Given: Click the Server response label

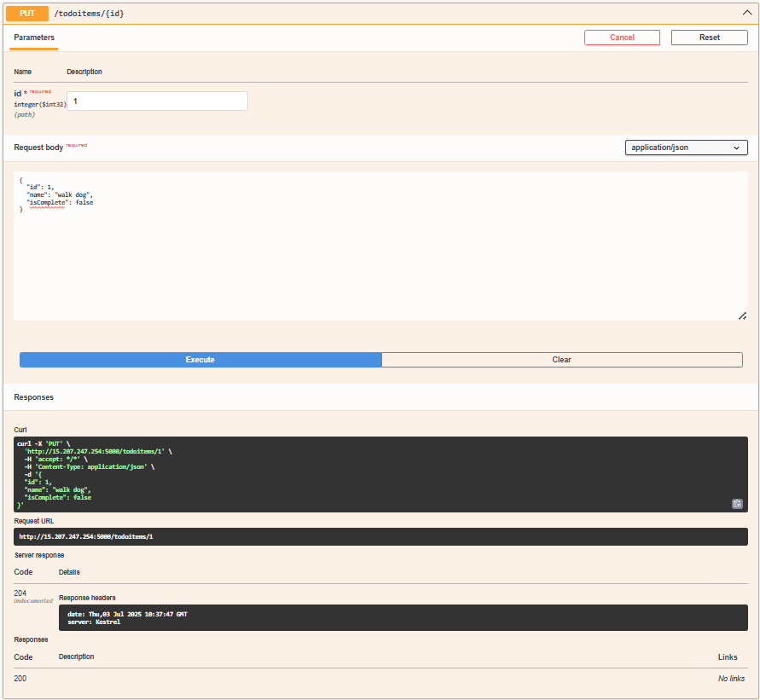Looking at the screenshot, I should [x=39, y=555].
